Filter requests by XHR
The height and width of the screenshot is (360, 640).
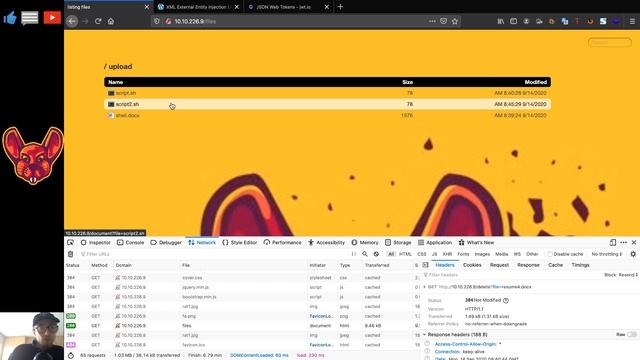[447, 254]
